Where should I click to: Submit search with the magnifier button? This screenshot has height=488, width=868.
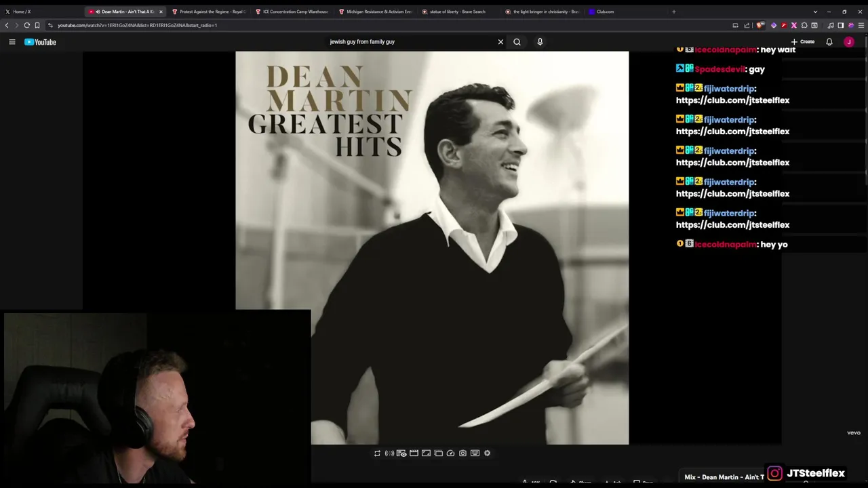[x=517, y=42]
